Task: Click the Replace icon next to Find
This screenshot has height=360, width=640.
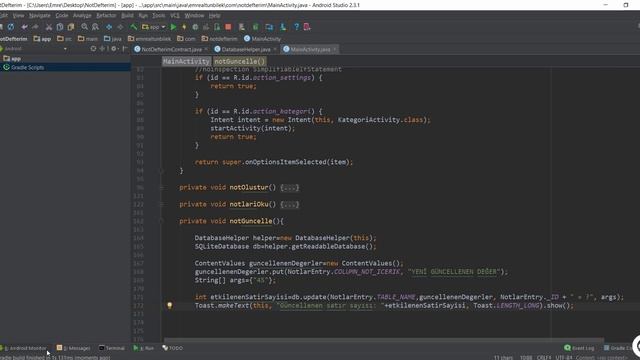Action: click(x=96, y=27)
